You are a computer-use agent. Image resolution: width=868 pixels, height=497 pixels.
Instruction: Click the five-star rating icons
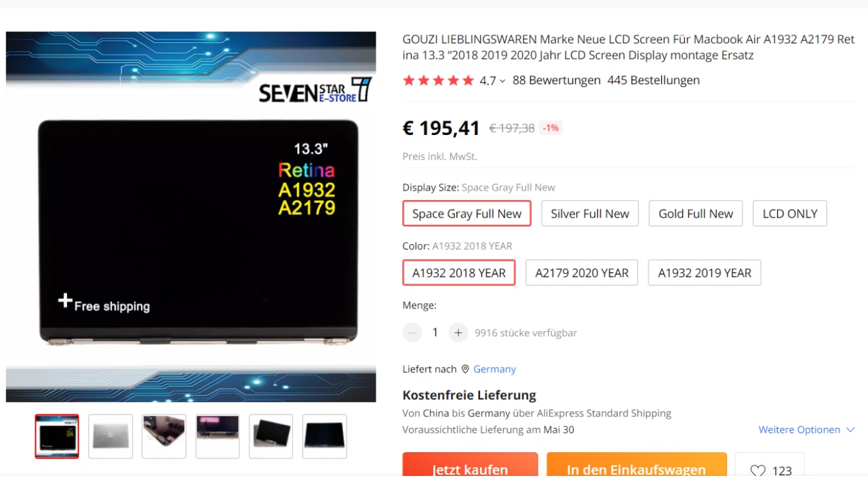coord(438,81)
